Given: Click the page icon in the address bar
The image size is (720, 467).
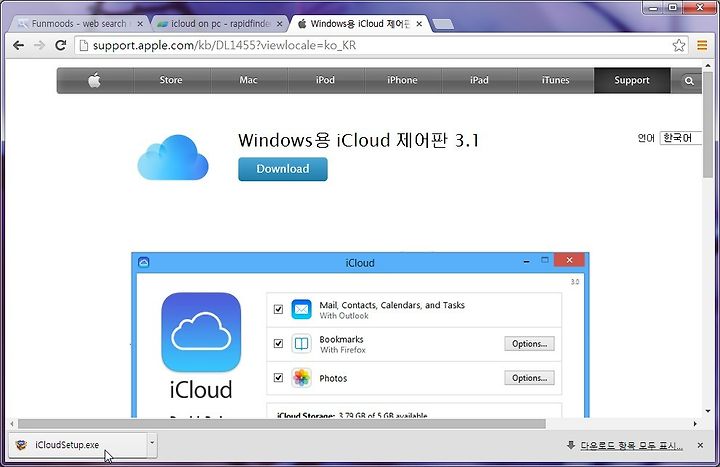Looking at the screenshot, I should (x=84, y=45).
